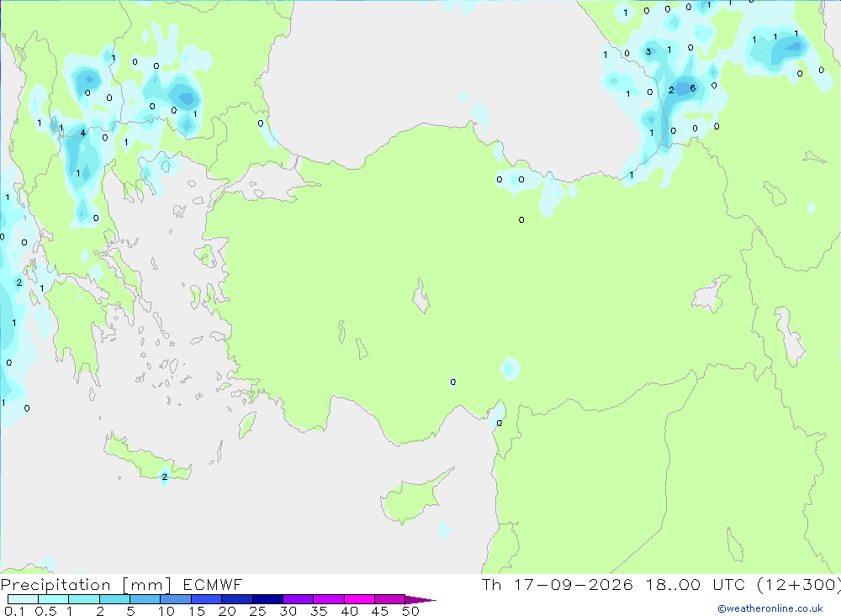Click the weatheronline.co.uk copyright link

[770, 608]
